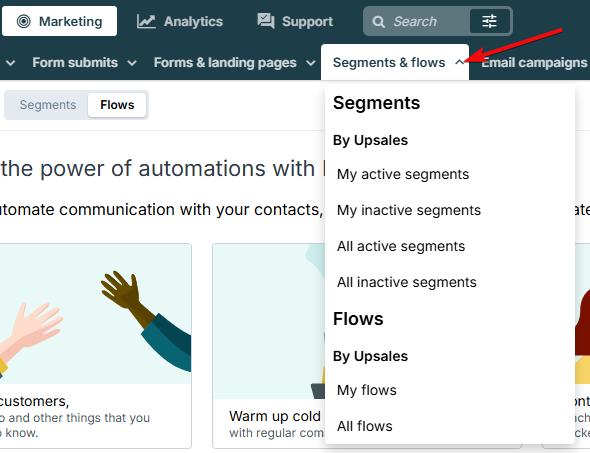Open the waving hands flow template card

tap(96, 345)
